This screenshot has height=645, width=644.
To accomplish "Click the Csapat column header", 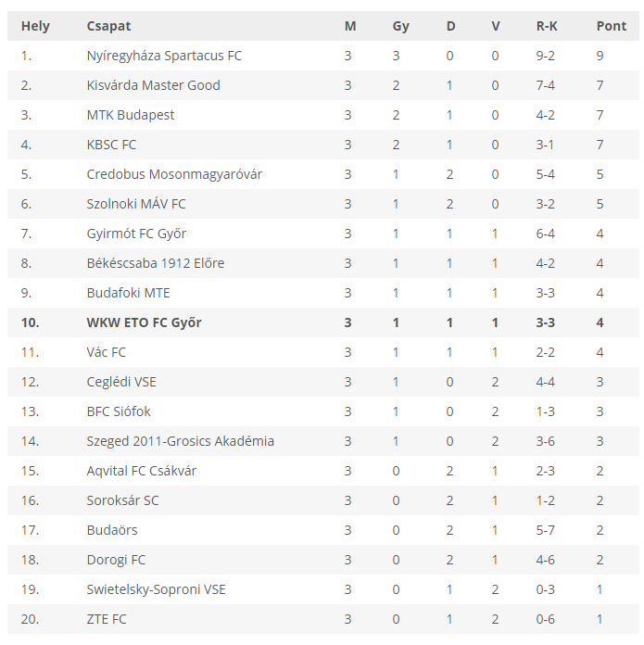I will click(108, 26).
